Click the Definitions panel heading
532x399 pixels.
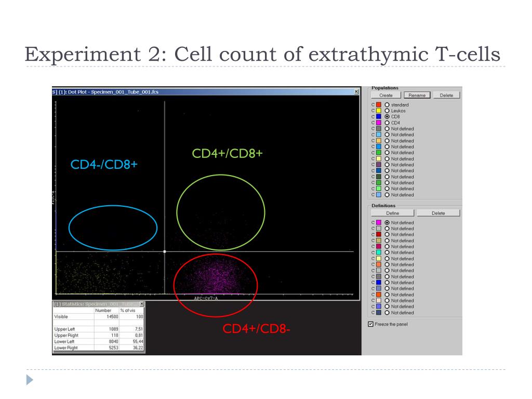[383, 206]
